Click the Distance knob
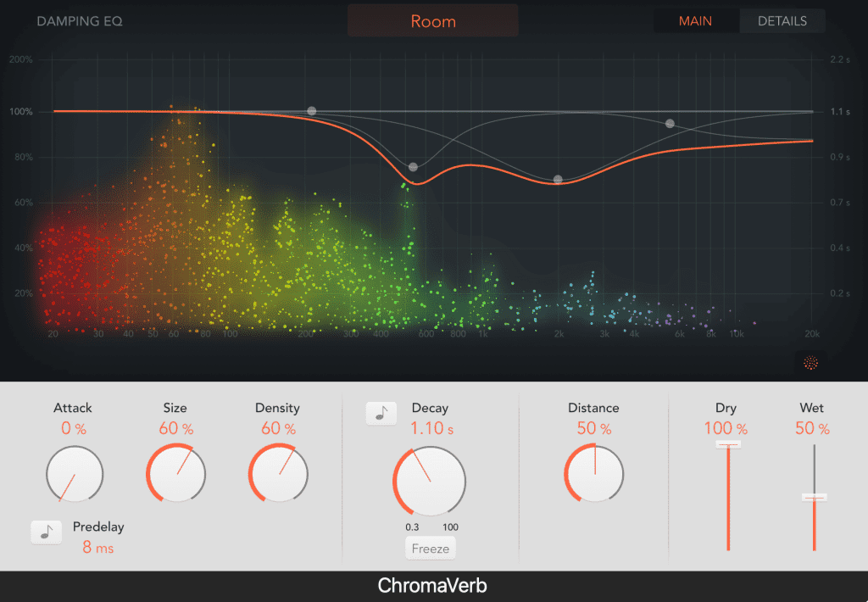This screenshot has height=602, width=868. point(594,474)
